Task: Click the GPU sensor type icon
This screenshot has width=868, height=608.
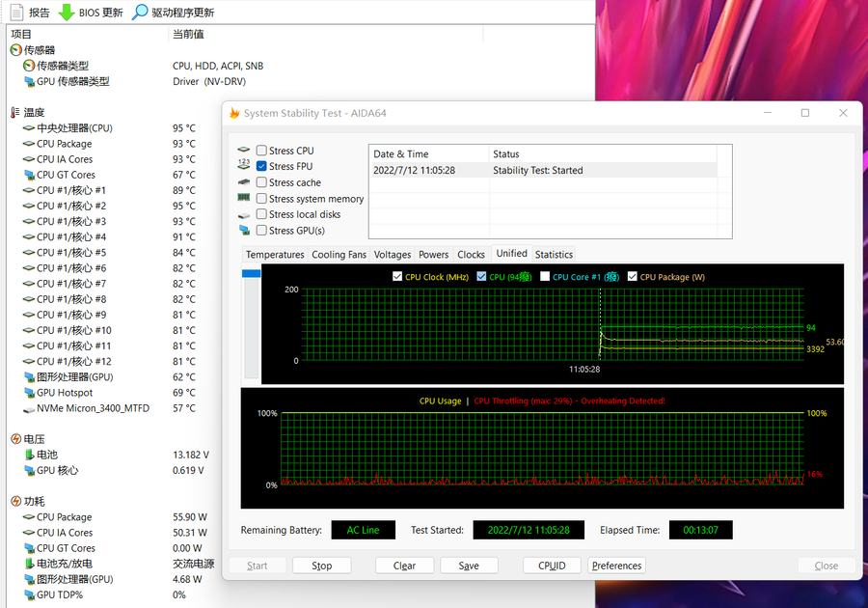Action: click(x=29, y=81)
